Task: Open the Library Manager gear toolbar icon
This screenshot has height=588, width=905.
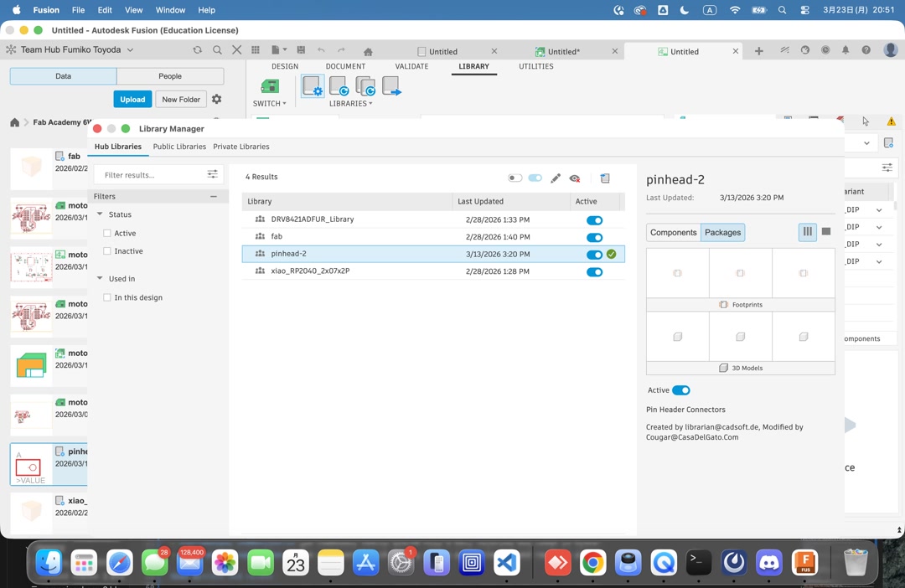Action: tap(312, 86)
